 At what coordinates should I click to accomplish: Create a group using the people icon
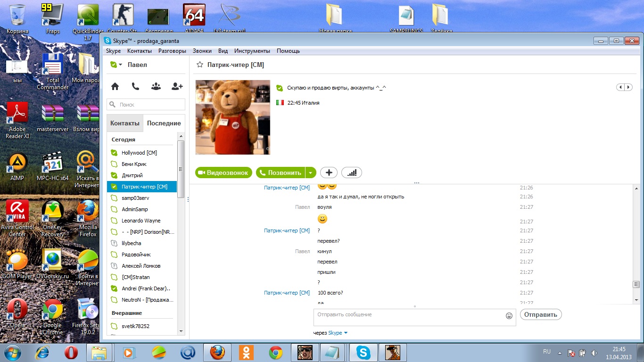(x=156, y=86)
